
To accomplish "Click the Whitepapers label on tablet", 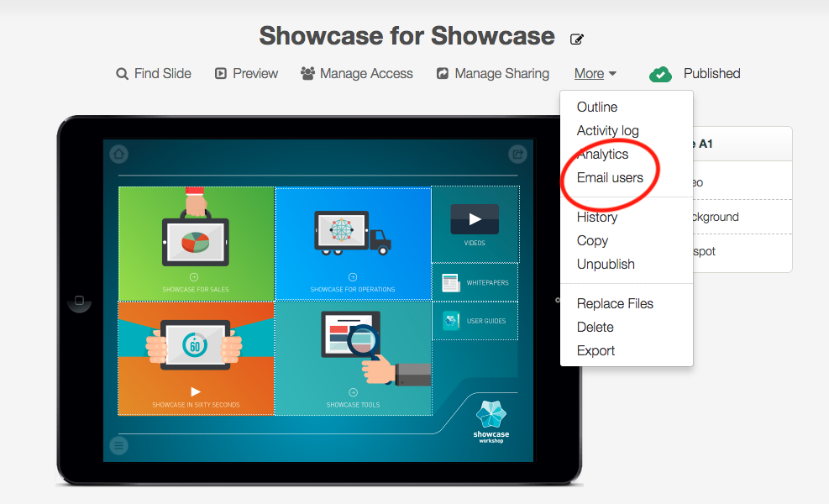I will [x=487, y=283].
